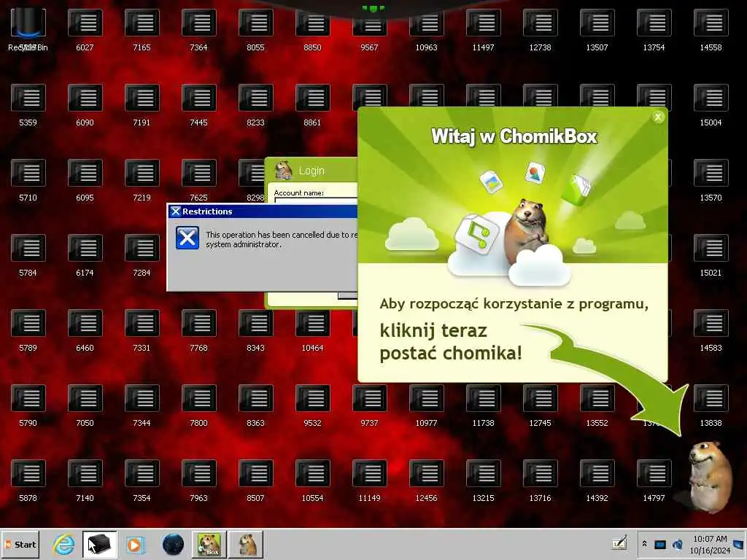The height and width of the screenshot is (560, 747).
Task: Select desktop file icon 11738
Action: pyautogui.click(x=483, y=405)
